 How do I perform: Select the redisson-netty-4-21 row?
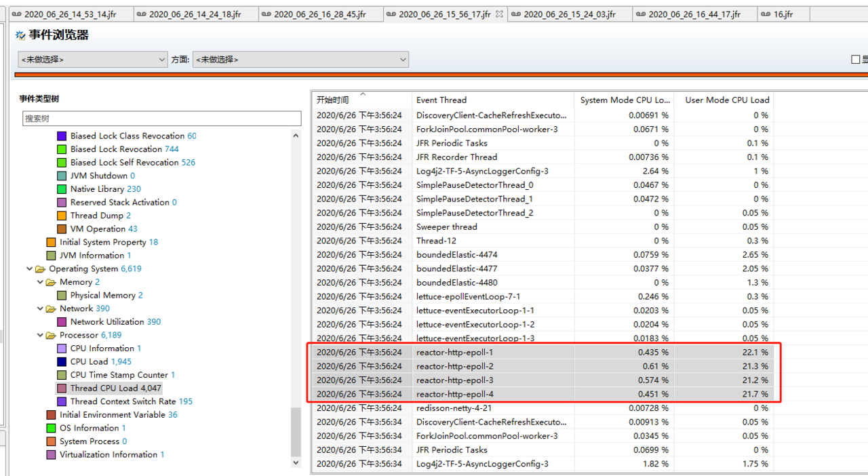542,408
